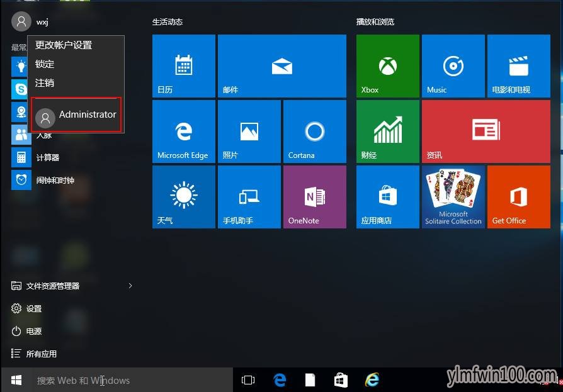The width and height of the screenshot is (563, 392).
Task: Click the Windows Start button
Action: pos(16,380)
